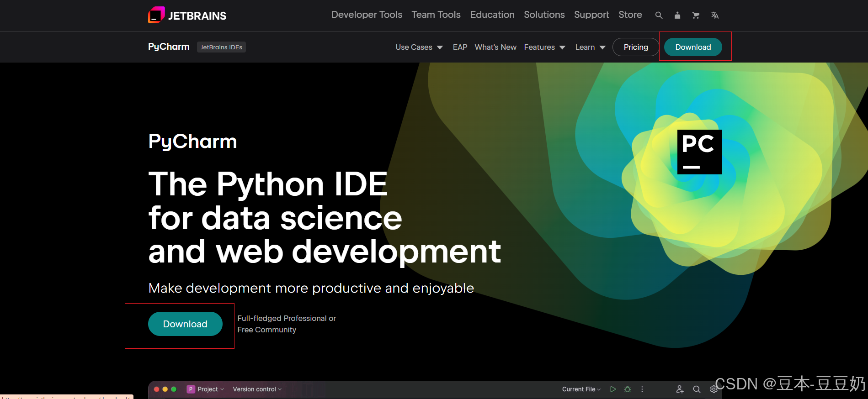Open the Education menu
The width and height of the screenshot is (868, 399).
point(492,15)
